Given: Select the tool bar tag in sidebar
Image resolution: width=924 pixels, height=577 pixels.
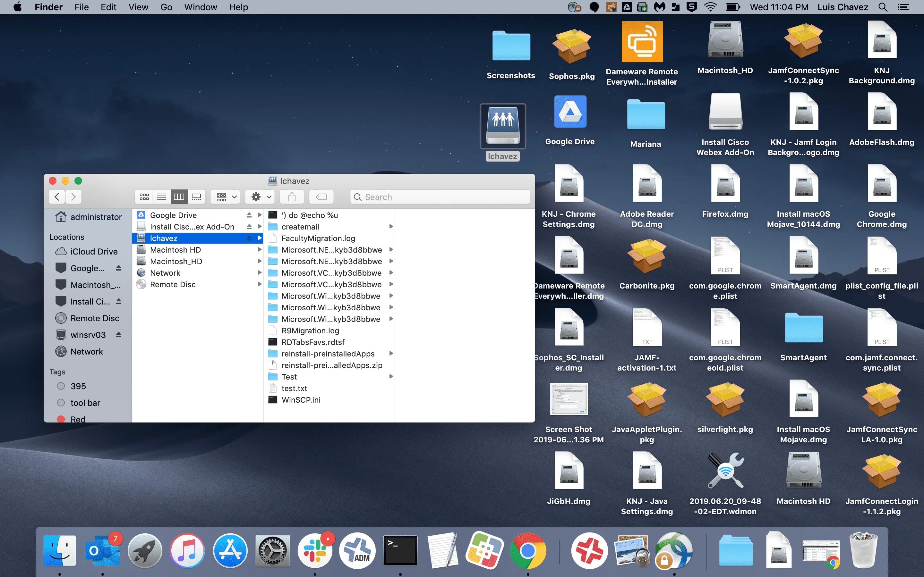Looking at the screenshot, I should [85, 403].
